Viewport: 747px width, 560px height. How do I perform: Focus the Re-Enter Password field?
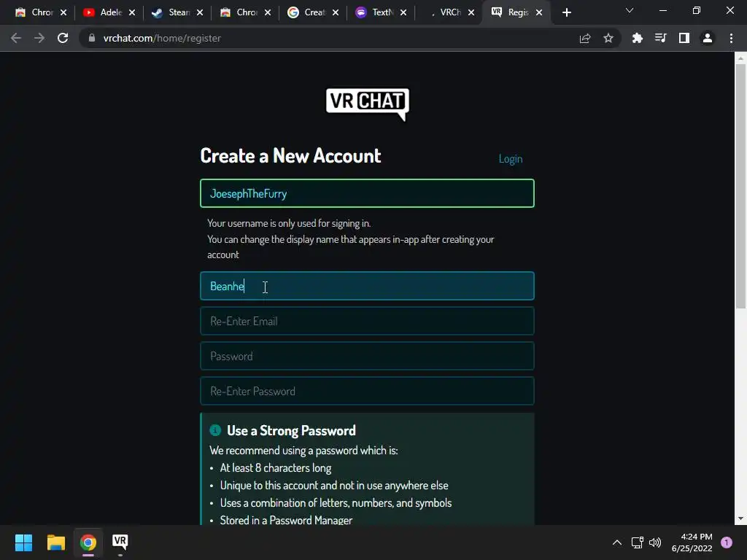click(x=367, y=391)
